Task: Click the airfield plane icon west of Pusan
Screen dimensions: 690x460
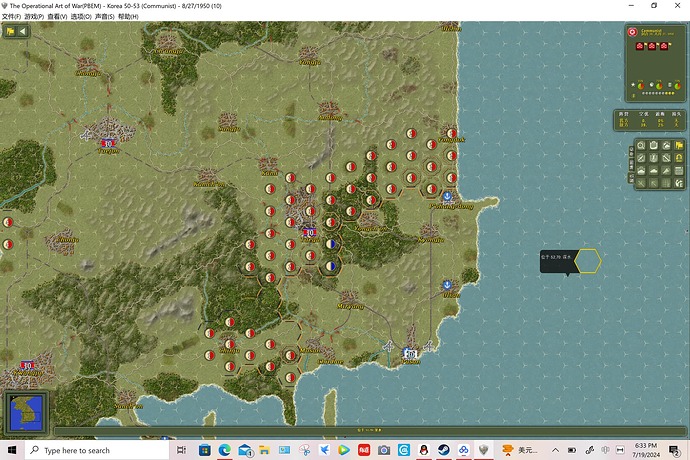Action: pos(388,347)
